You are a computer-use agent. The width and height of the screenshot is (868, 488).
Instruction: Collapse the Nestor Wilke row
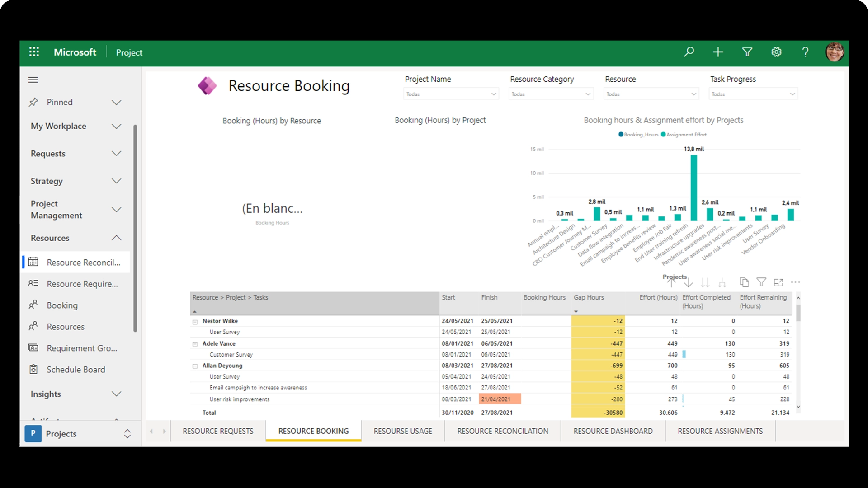195,322
